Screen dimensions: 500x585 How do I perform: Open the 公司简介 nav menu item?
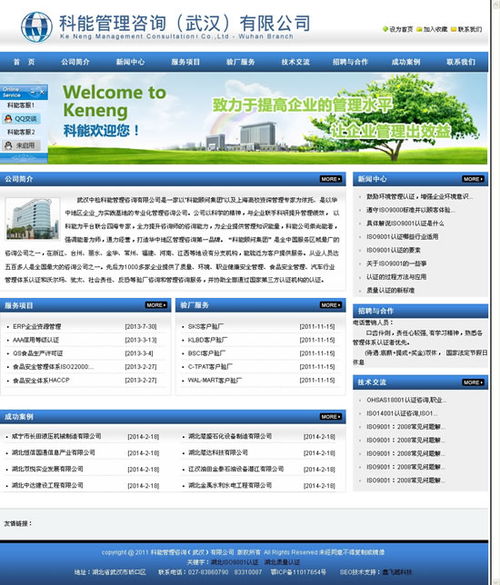[x=75, y=62]
